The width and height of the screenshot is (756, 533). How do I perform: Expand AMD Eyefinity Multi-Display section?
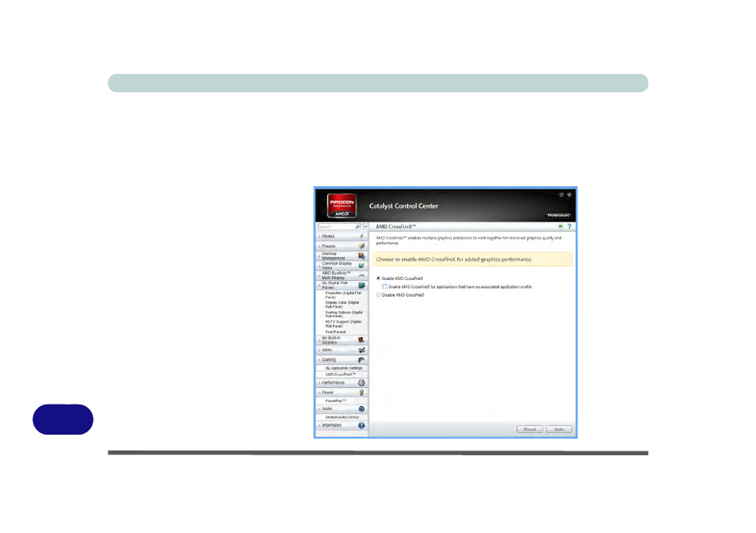click(319, 275)
